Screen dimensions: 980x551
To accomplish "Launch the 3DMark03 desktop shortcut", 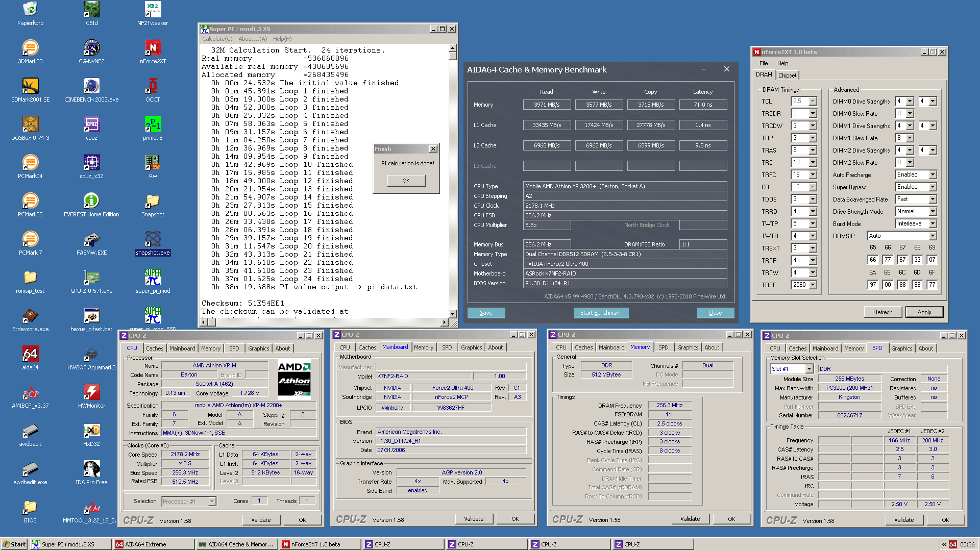I will click(30, 52).
